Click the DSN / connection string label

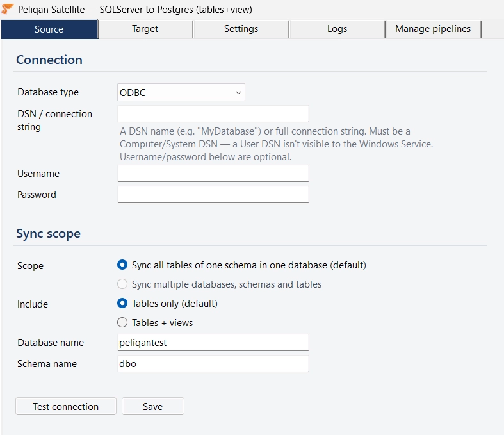(x=54, y=120)
